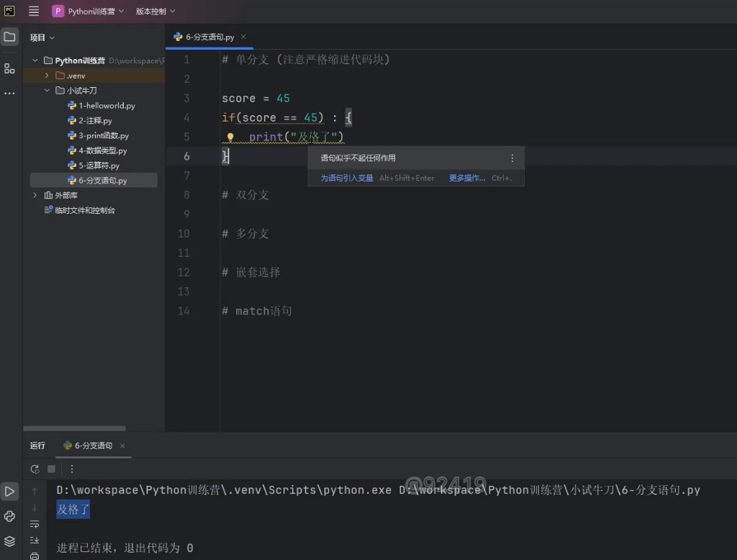Toggle soft-wrap in run console
The width and height of the screenshot is (737, 560).
(35, 524)
